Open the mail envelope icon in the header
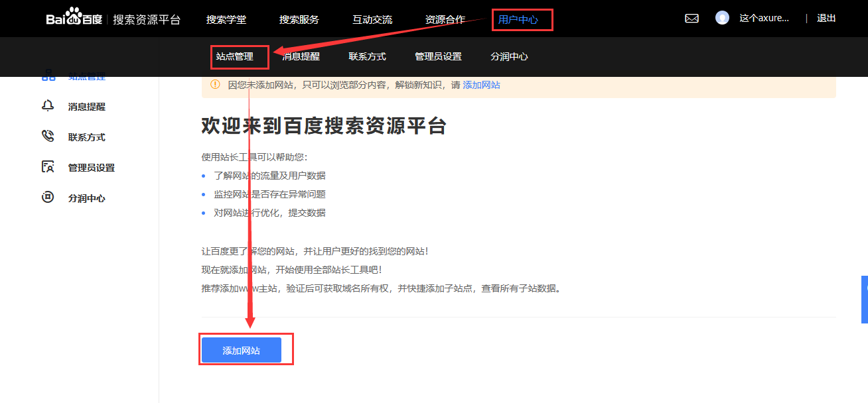The image size is (868, 403). 691,19
